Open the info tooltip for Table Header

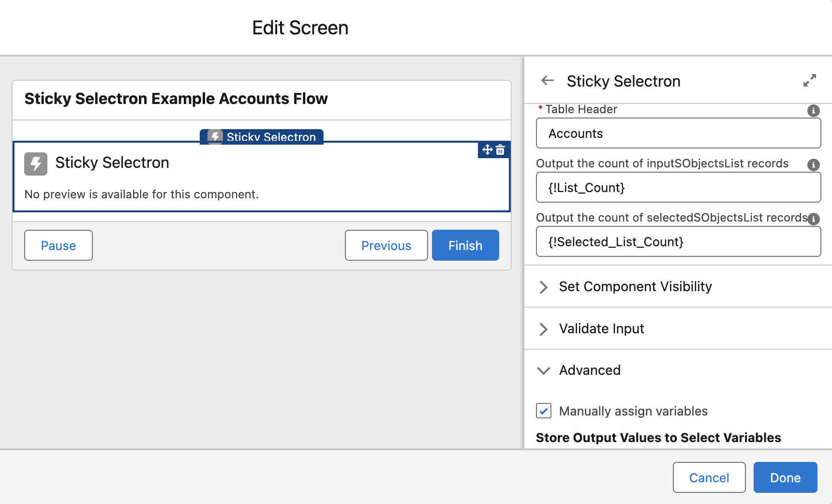(814, 111)
